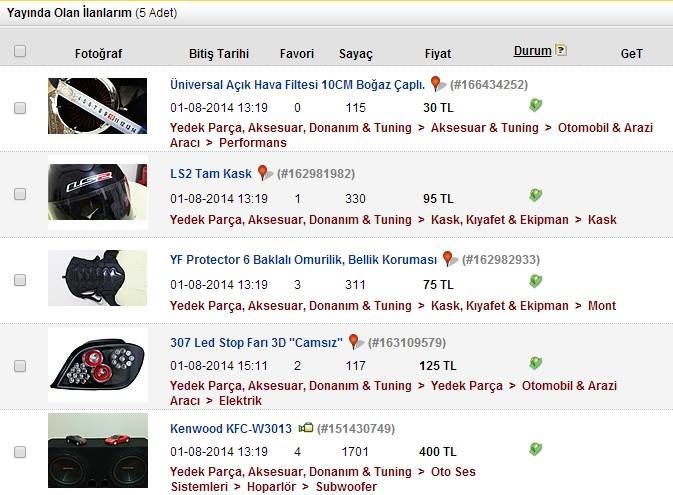Click green status icon for 400 TL listing

tap(535, 449)
